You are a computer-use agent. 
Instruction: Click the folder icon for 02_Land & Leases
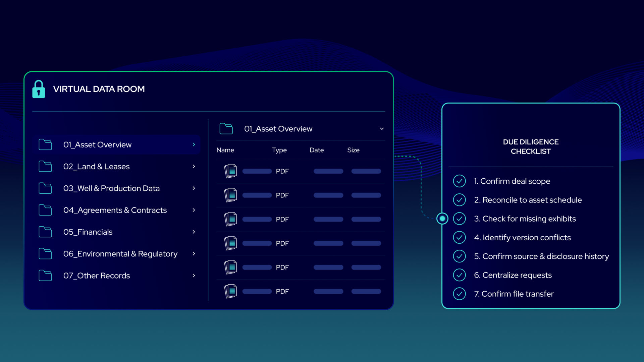coord(45,166)
